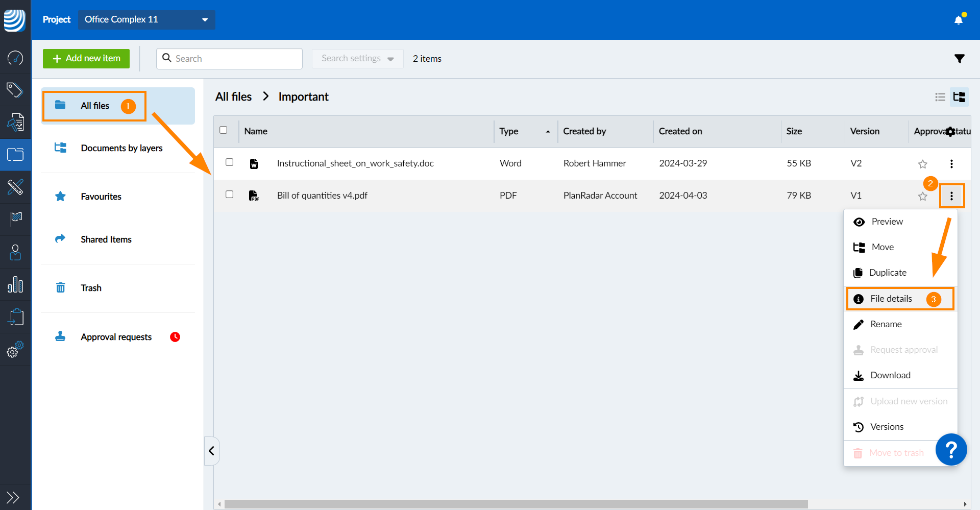This screenshot has height=510, width=980.
Task: Open three-dot menu for Instructional_sheet_on_work_safety.doc
Action: pyautogui.click(x=951, y=164)
